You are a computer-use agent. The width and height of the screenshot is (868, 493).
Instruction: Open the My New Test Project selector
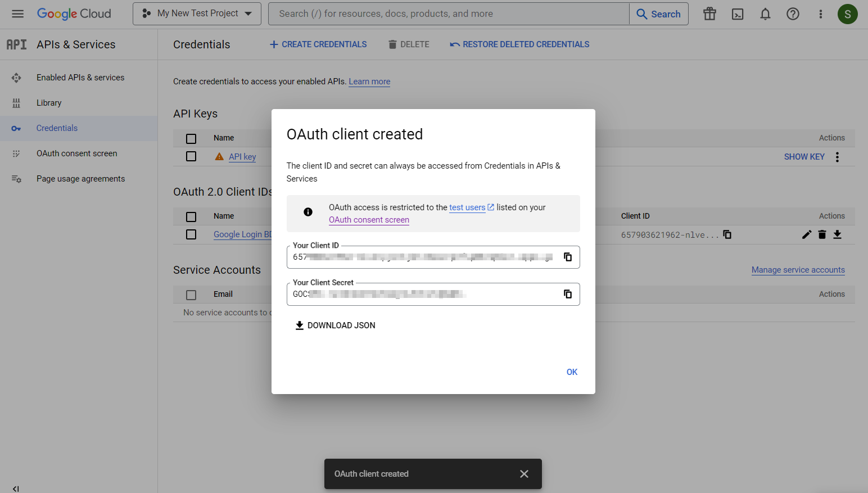click(197, 13)
